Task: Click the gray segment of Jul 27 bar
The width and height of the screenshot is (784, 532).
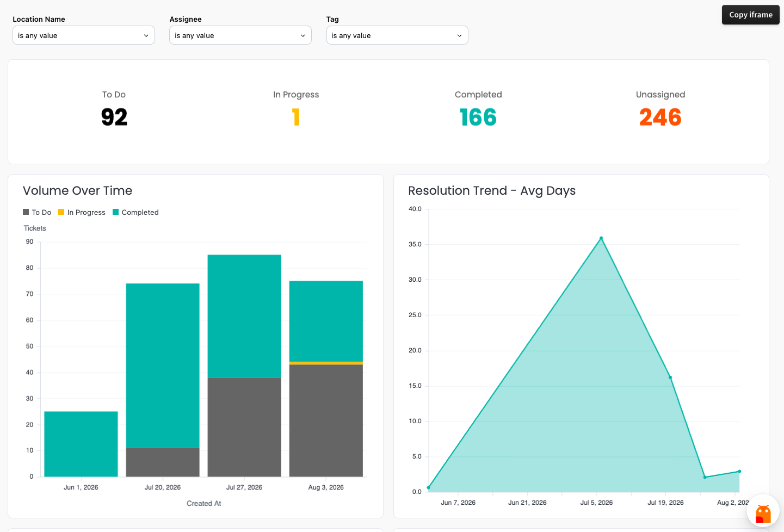Action: (244, 427)
